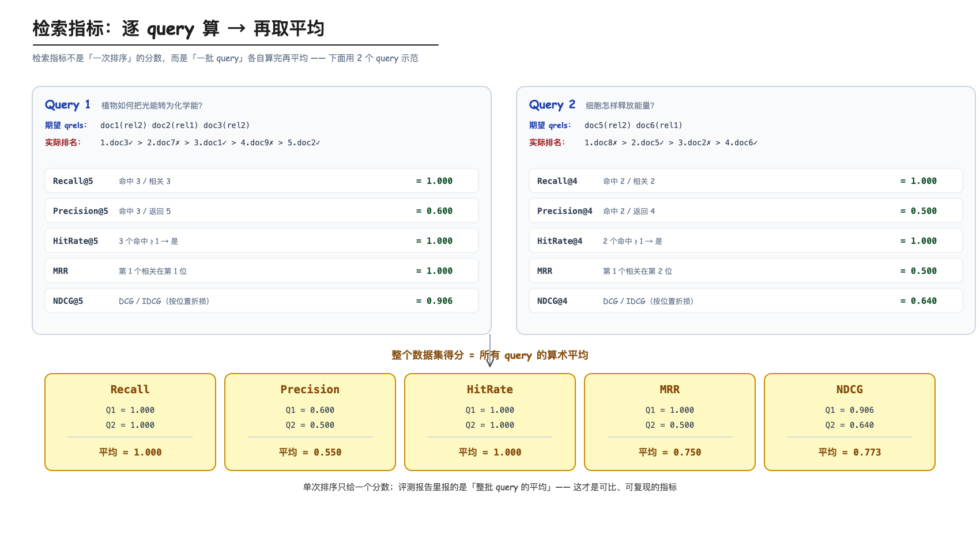Select the subtitle starting with "检索指标不是「一次排序」的分数"
This screenshot has width=980, height=542.
[225, 58]
